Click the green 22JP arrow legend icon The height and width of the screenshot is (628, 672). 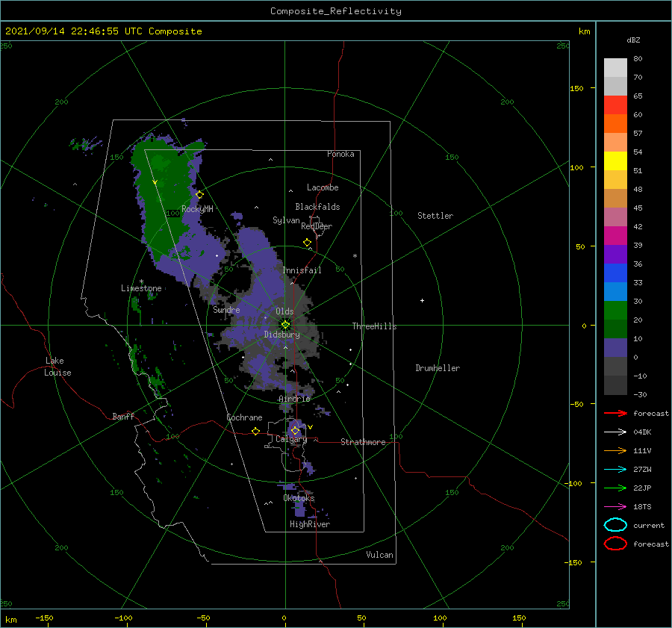pos(615,488)
